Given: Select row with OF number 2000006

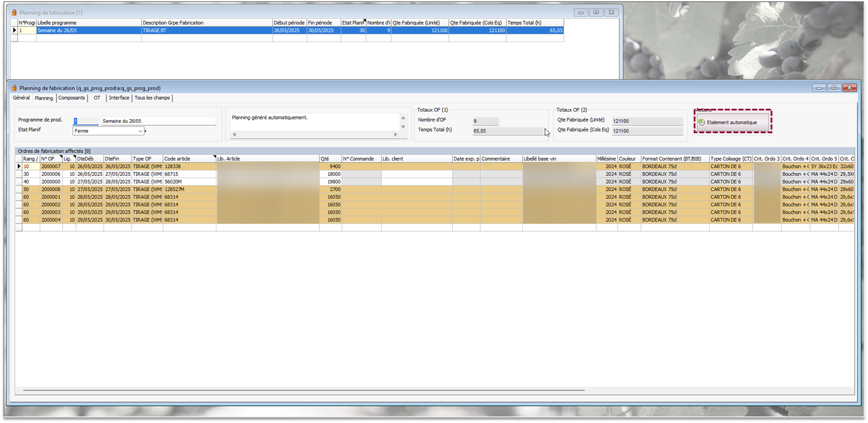Looking at the screenshot, I should (x=51, y=174).
